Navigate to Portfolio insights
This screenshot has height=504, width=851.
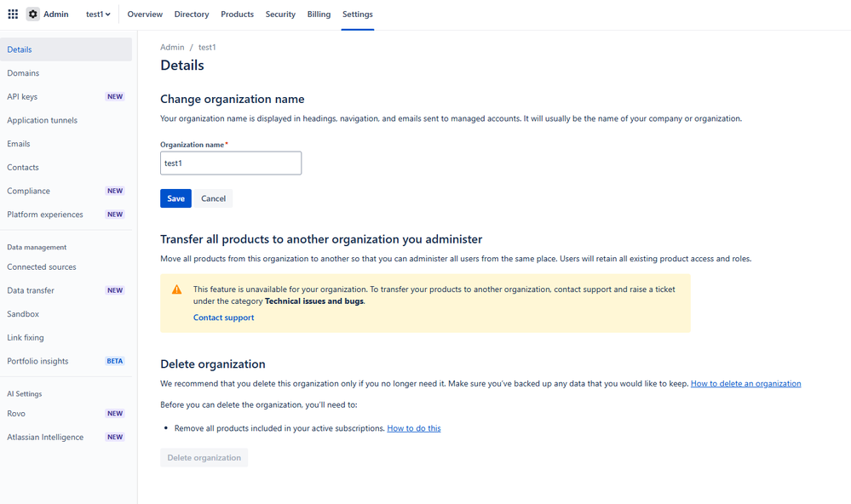(37, 362)
